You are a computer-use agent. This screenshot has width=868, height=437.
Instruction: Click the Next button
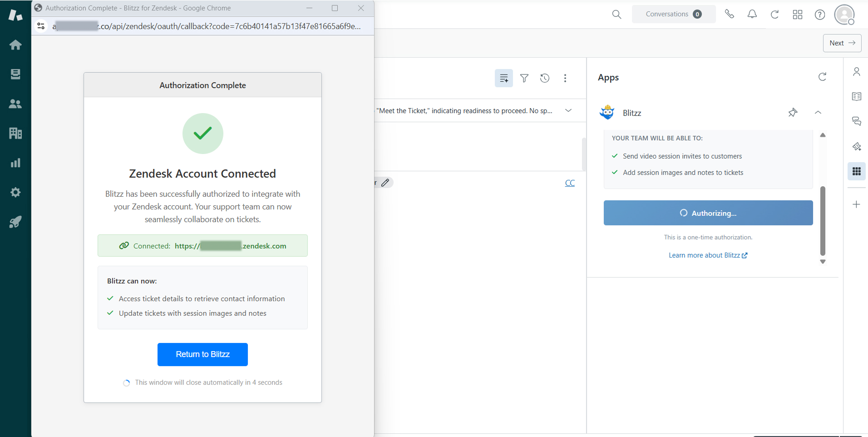842,43
